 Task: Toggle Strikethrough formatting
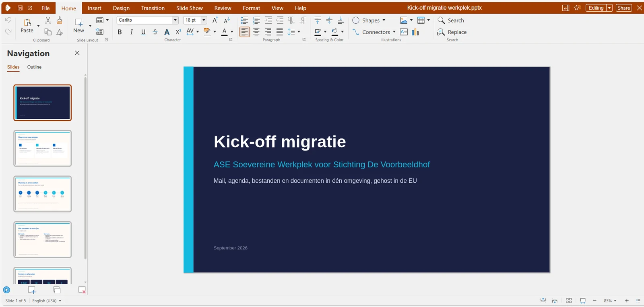click(155, 32)
